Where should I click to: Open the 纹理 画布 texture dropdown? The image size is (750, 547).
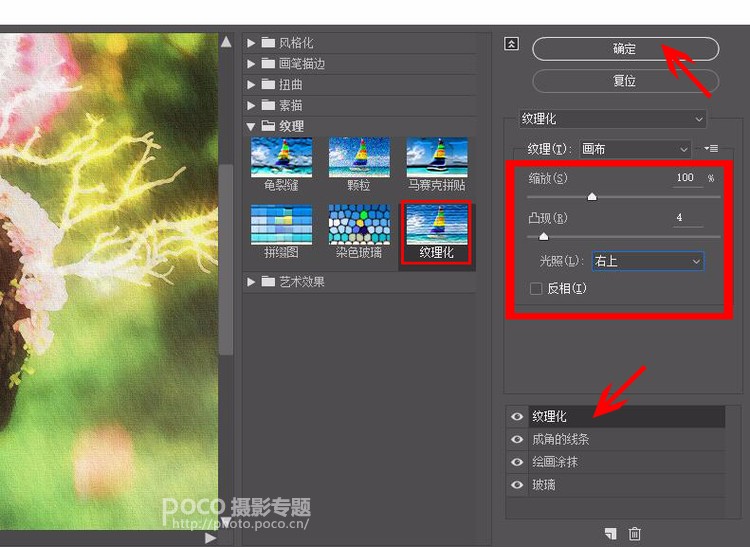(x=635, y=149)
